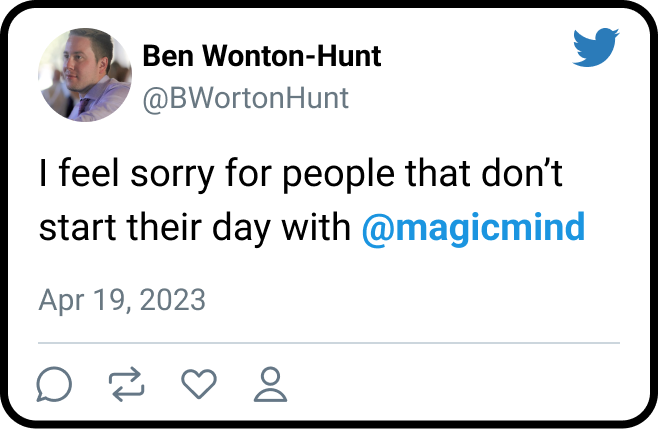The height and width of the screenshot is (429, 658).
Task: Open the round profile avatar photo
Action: tap(85, 75)
